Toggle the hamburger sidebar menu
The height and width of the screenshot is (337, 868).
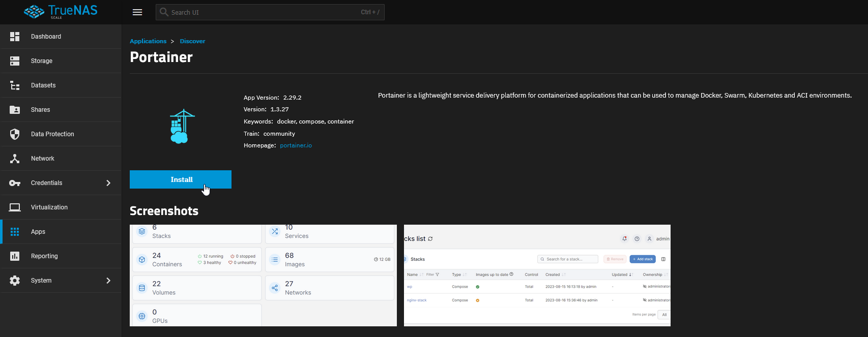(x=137, y=12)
